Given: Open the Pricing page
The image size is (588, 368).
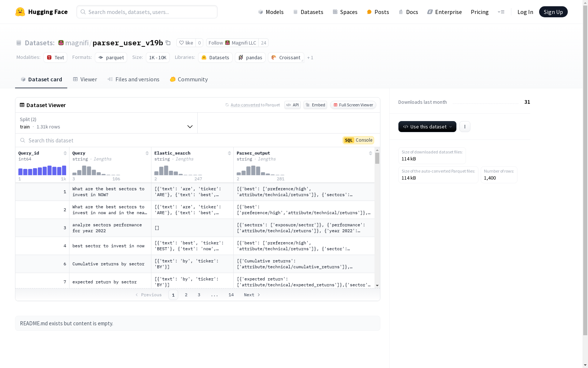Looking at the screenshot, I should click(x=480, y=12).
